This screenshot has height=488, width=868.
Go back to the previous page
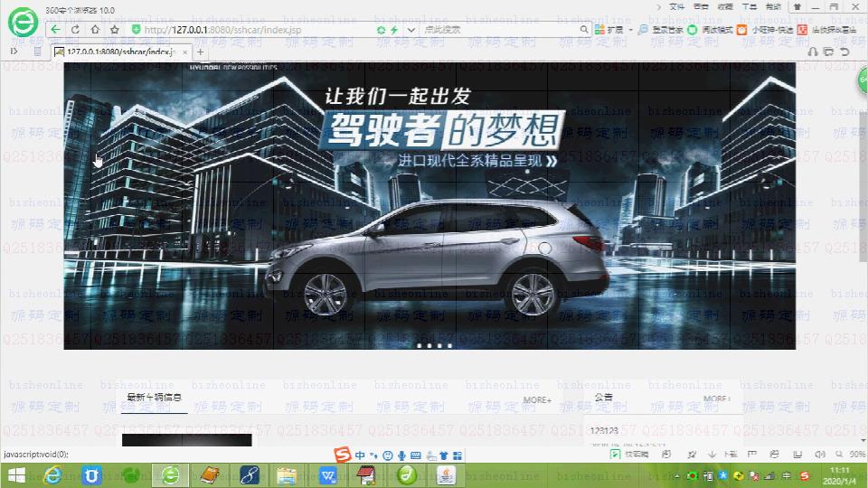(55, 29)
